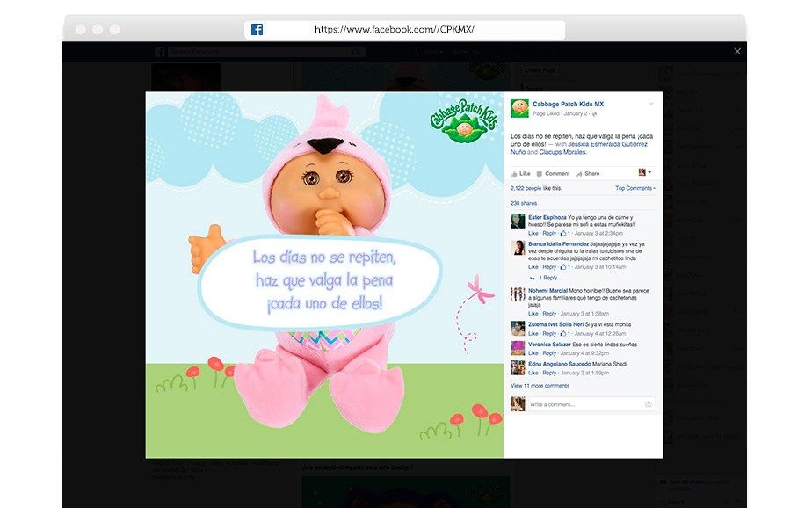
Task: Open commenter name Zulema Ivet Solis Neri
Action: (555, 324)
